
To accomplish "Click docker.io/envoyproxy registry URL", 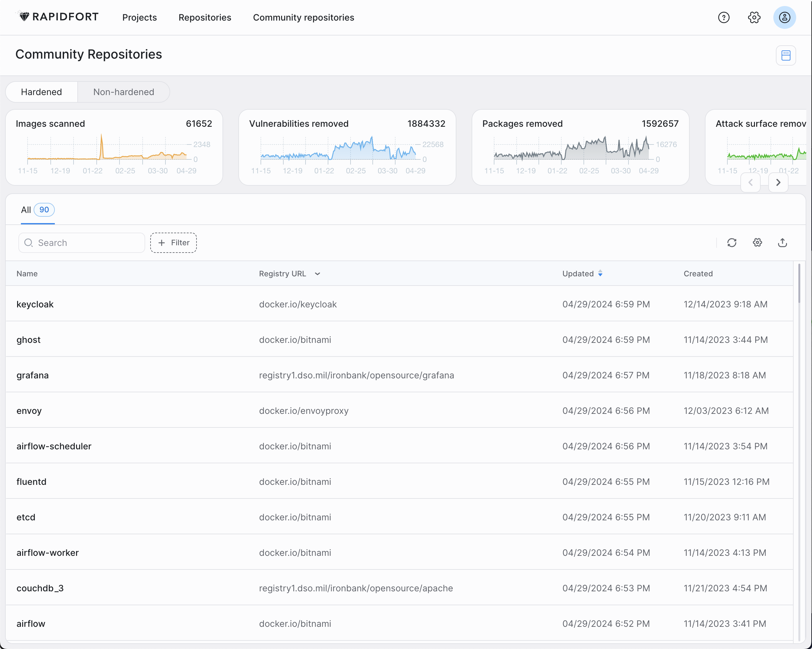I will click(x=304, y=411).
